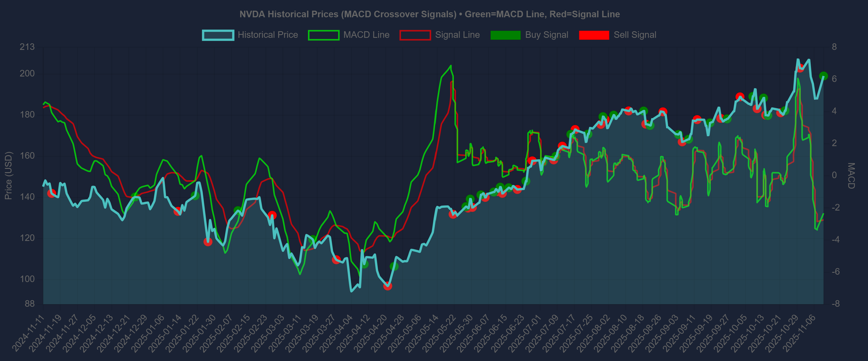Click the first sell signal dot in November 2024
This screenshot has width=868, height=361.
click(x=52, y=193)
